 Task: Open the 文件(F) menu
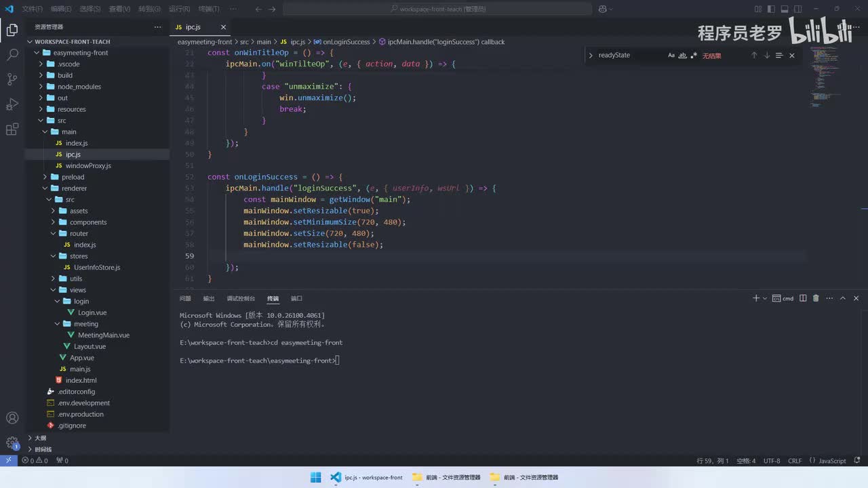click(x=32, y=9)
